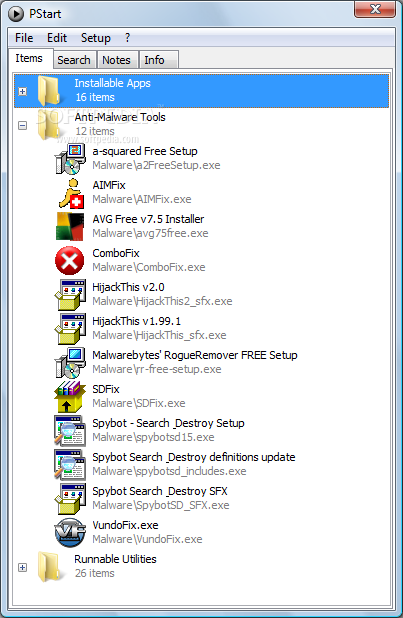Click the Anti-Malware Tools folder icon
The height and width of the screenshot is (618, 403).
(x=50, y=125)
